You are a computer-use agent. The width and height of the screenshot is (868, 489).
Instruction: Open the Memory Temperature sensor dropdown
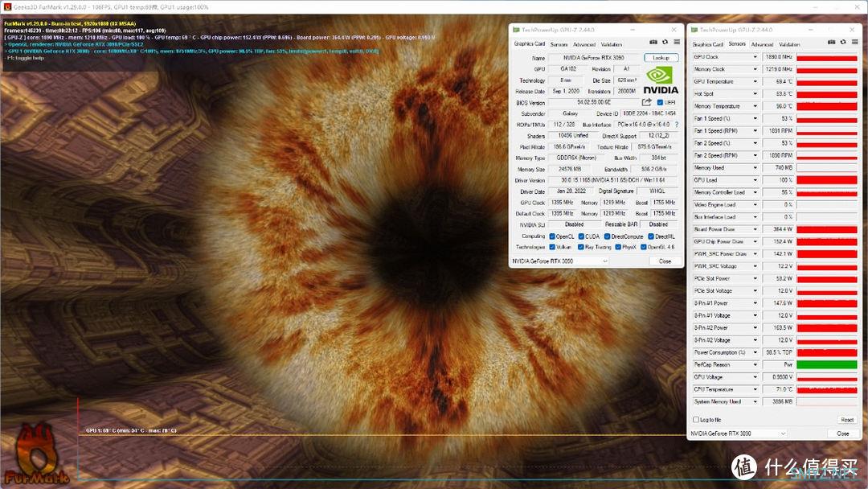coord(755,106)
